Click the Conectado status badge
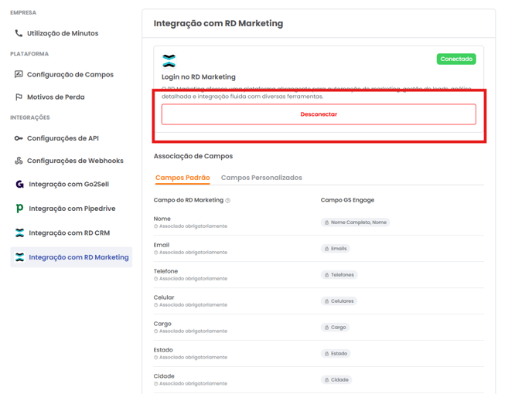Screen dimensions: 532x394 click(x=456, y=59)
